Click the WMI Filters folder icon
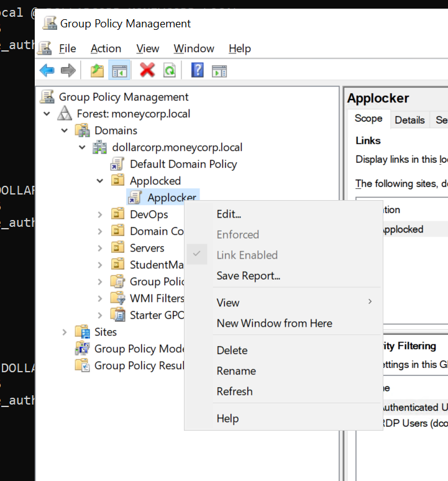448x481 pixels. coord(118,298)
